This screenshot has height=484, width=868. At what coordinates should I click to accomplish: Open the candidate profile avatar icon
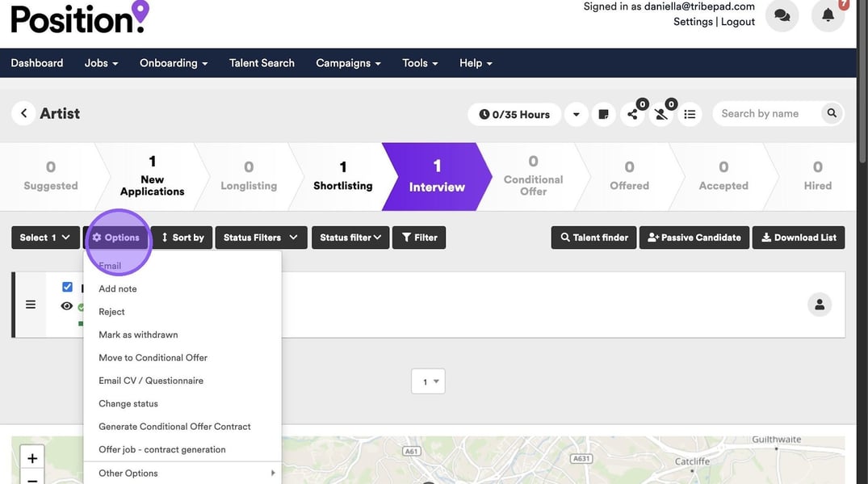(x=819, y=305)
